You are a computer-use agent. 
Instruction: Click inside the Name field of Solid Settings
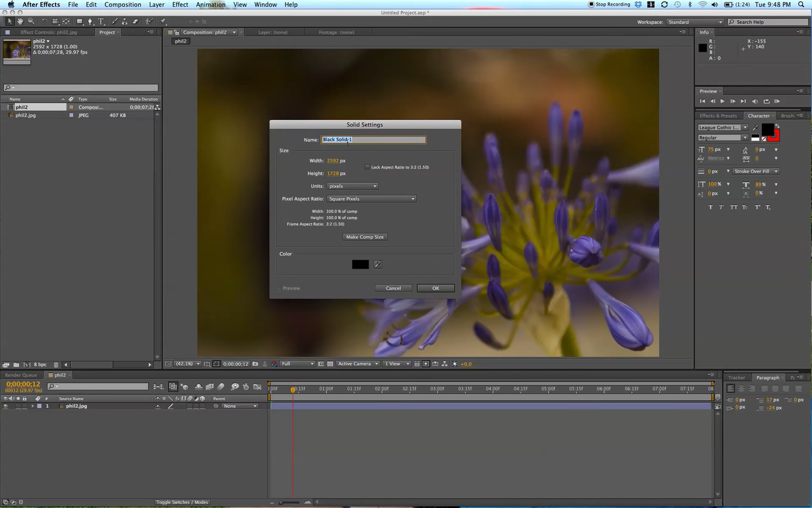(373, 139)
